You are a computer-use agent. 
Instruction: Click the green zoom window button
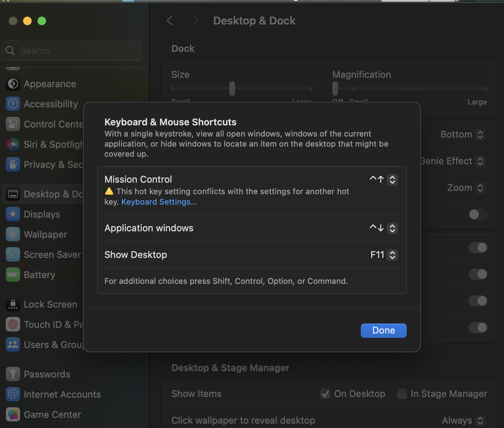pos(42,21)
